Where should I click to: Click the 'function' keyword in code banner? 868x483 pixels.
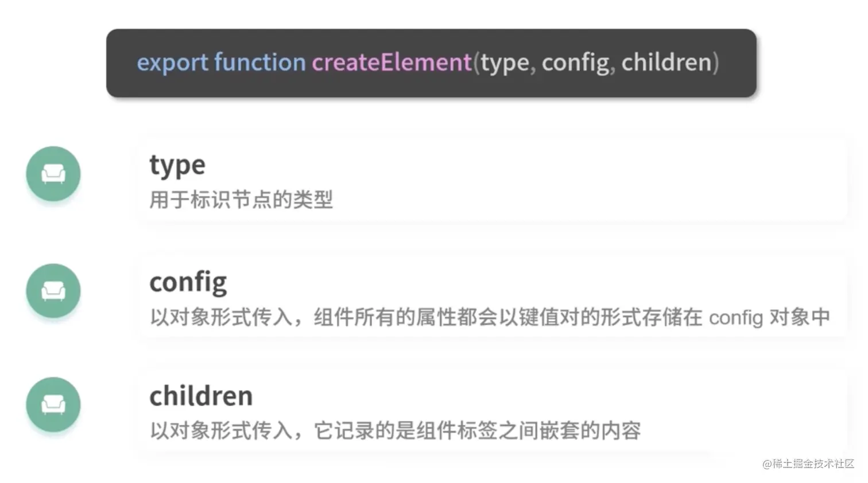click(260, 62)
